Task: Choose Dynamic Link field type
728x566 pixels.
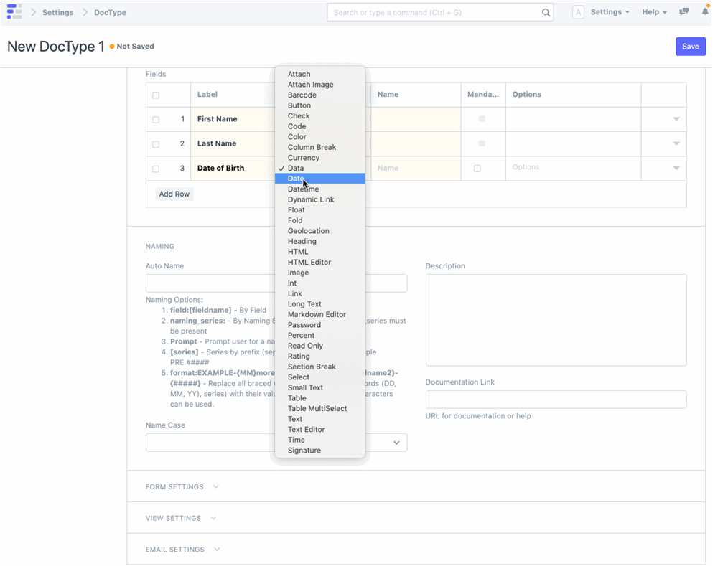Action: point(320,199)
